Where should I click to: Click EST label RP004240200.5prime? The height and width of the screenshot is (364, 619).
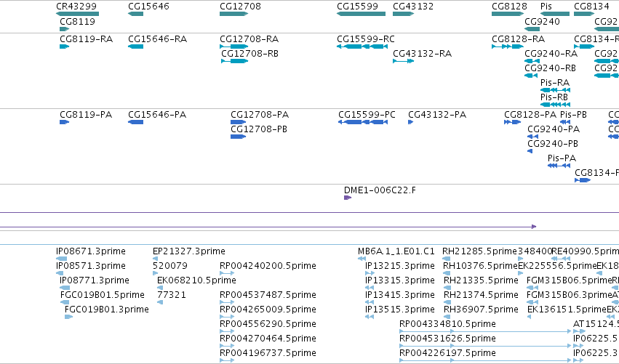[x=268, y=266]
